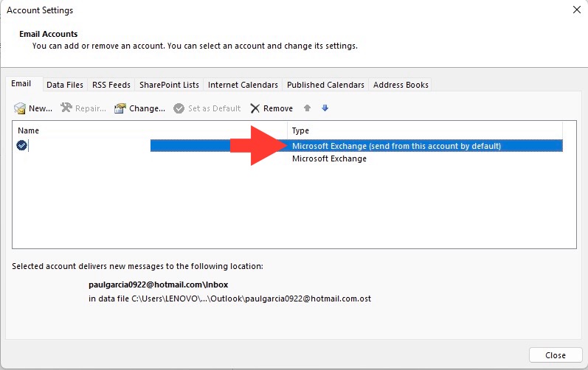Open the Data Files tab
Image resolution: width=588 pixels, height=370 pixels.
65,85
